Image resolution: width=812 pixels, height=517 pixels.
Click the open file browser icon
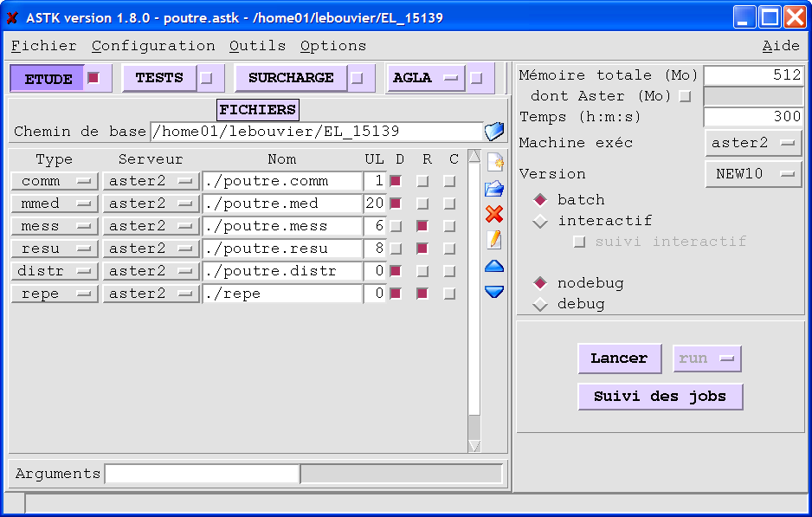494,188
